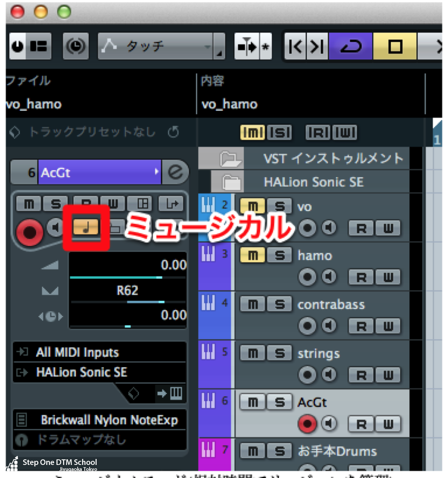The image size is (448, 478).
Task: Click write automation on strings track
Action: 388,375
